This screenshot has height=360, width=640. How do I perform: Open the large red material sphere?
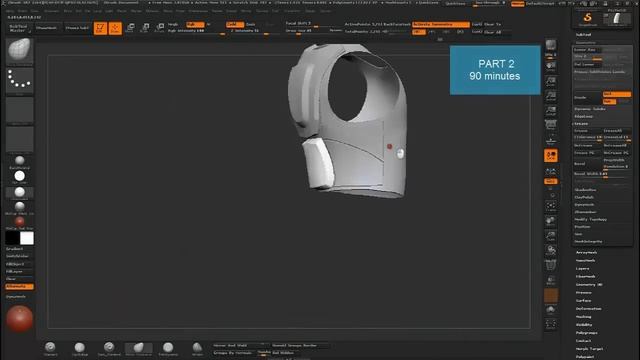20,319
